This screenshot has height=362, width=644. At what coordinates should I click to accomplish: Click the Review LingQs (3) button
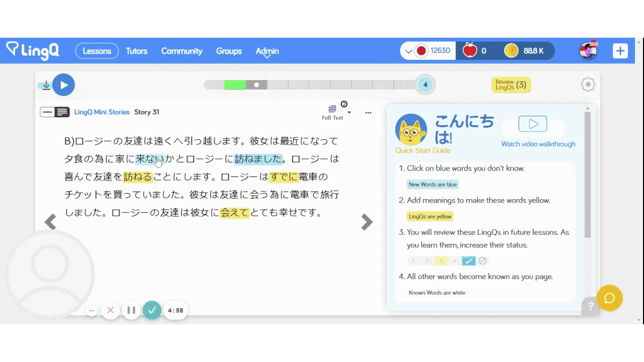pos(511,85)
